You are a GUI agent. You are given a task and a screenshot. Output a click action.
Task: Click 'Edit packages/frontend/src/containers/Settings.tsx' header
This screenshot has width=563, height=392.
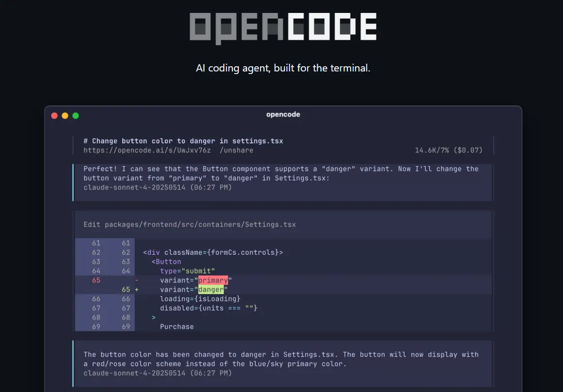[190, 225]
